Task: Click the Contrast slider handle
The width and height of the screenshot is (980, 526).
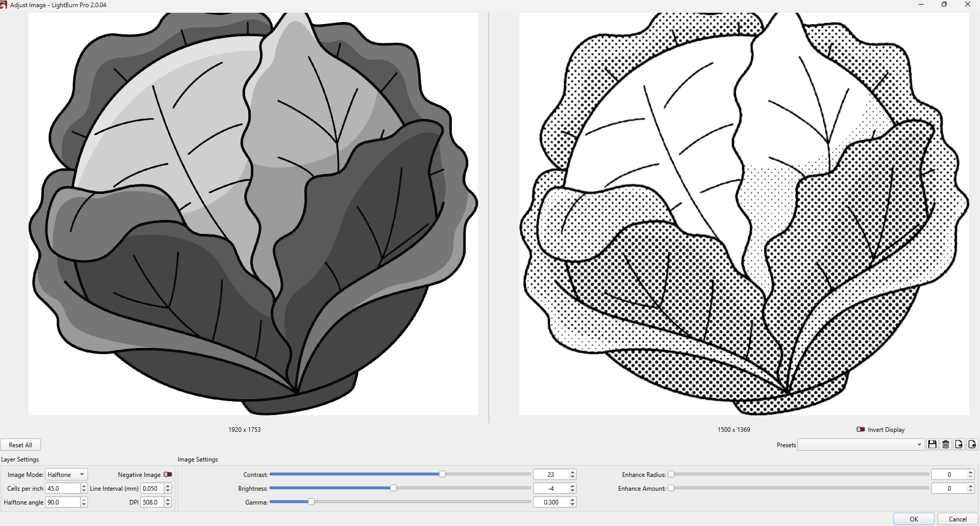Action: (442, 474)
